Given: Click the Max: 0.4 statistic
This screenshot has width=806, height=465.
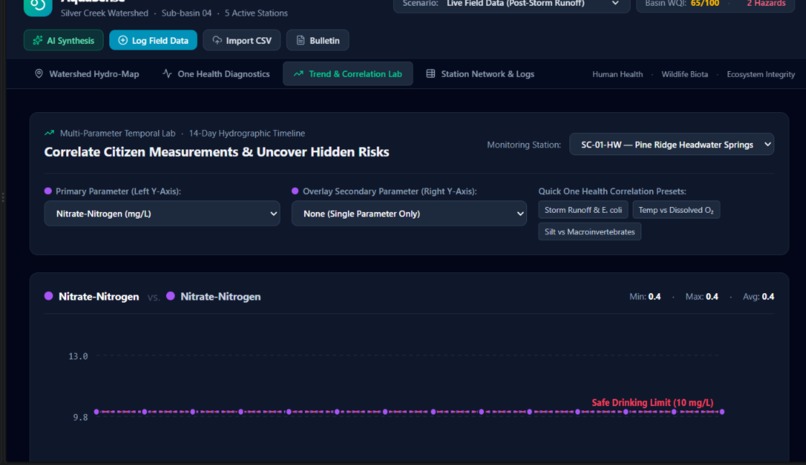Looking at the screenshot, I should click(x=702, y=296).
